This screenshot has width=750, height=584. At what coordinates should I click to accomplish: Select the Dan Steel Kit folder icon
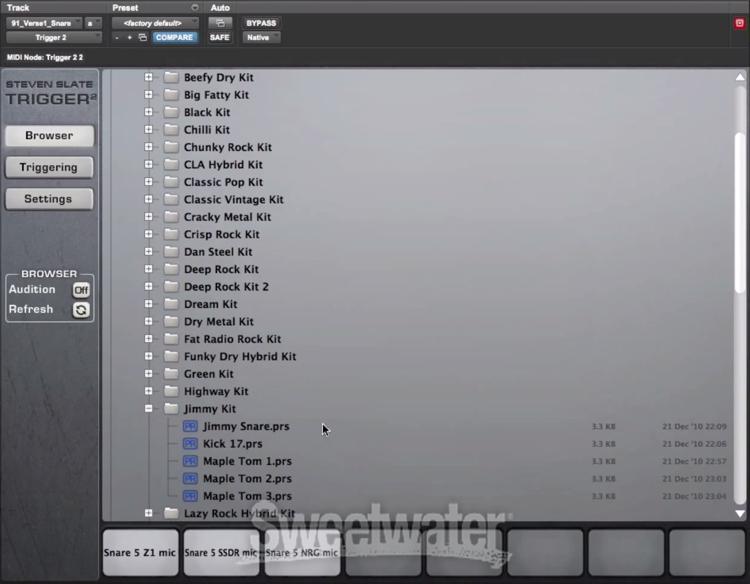coord(171,252)
